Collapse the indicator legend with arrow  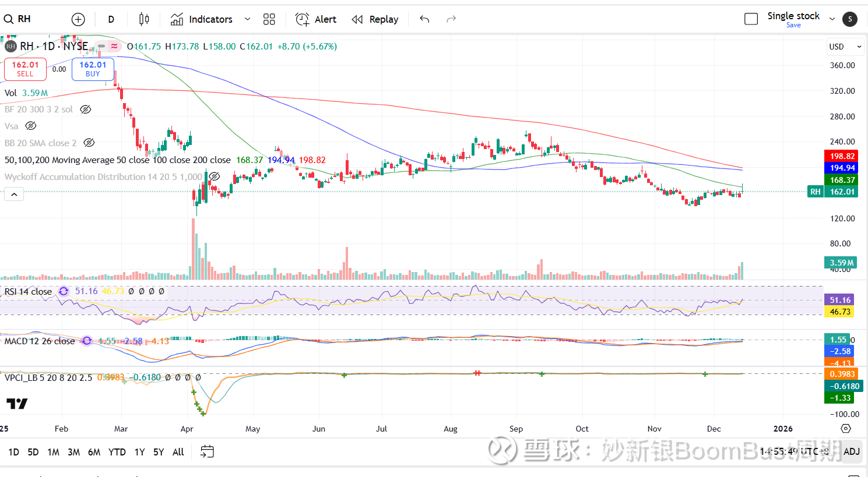[14, 195]
